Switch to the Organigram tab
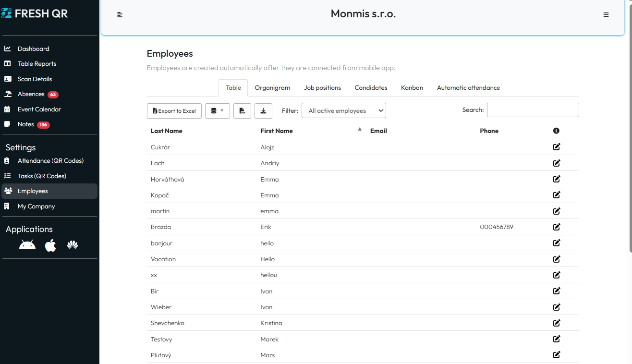The image size is (632, 364). 272,88
